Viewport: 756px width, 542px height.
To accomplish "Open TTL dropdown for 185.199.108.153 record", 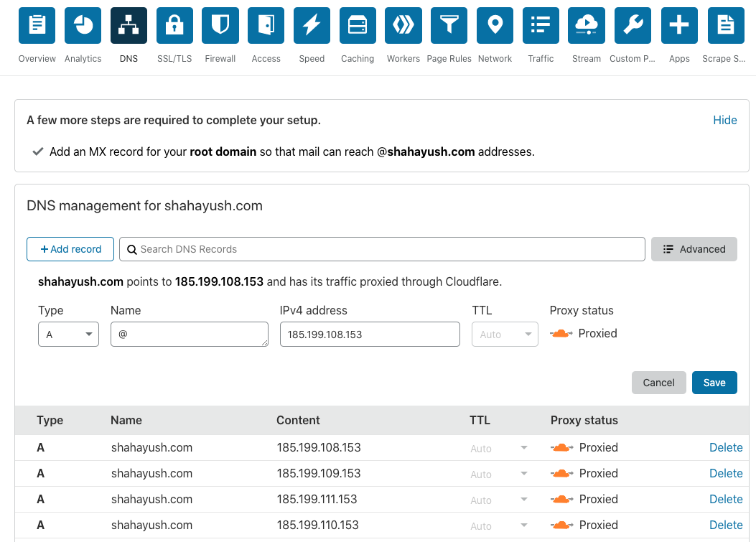I will pos(499,448).
